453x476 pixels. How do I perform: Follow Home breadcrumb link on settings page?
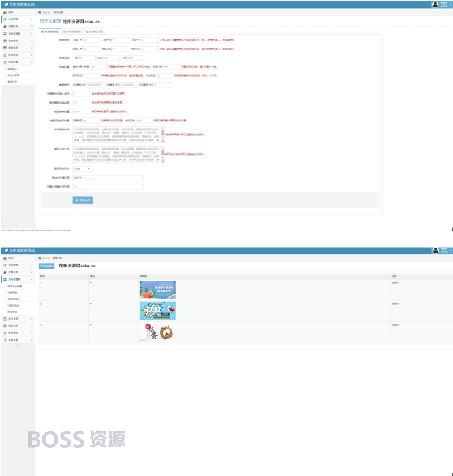46,12
